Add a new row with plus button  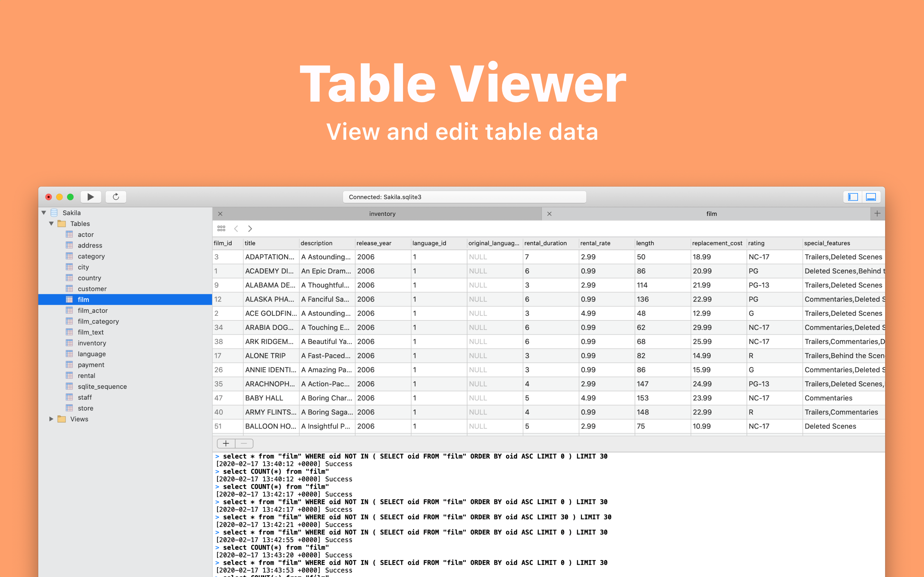(226, 443)
